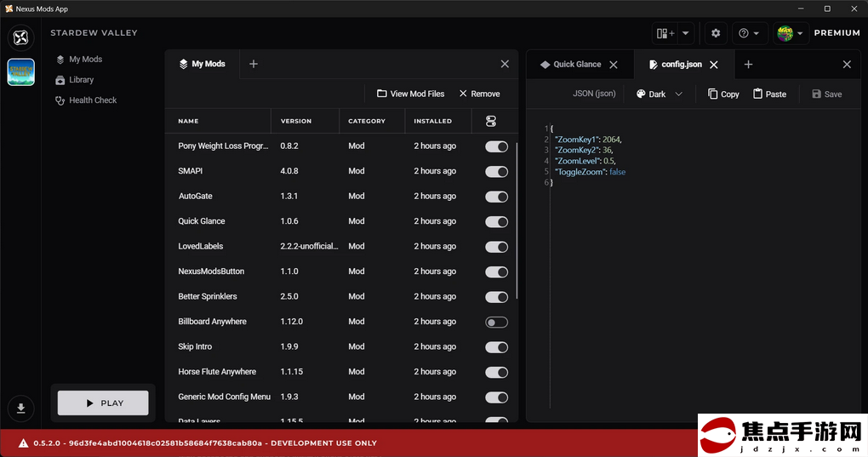The image size is (868, 457).
Task: Expand the panel layout dropdown arrow
Action: 685,33
